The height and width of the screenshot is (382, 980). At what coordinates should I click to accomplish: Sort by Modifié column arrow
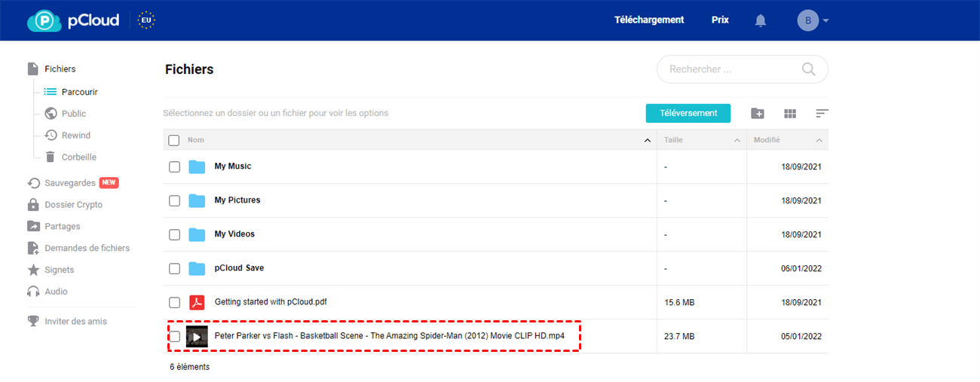pos(819,141)
